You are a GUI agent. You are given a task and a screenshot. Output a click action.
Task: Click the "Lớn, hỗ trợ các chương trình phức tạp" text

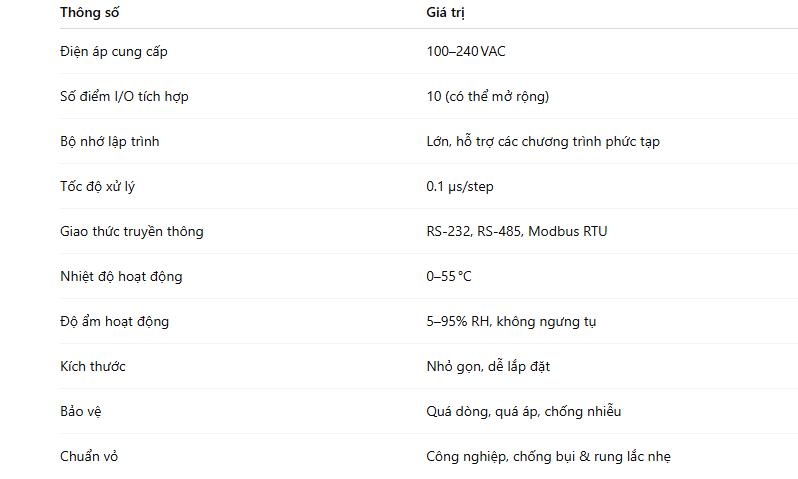click(543, 141)
